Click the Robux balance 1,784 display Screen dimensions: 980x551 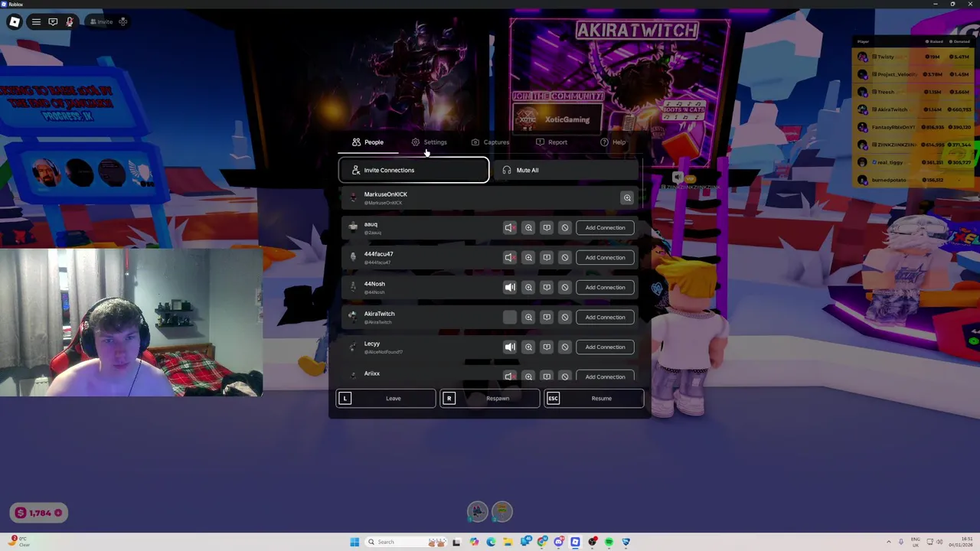point(38,513)
